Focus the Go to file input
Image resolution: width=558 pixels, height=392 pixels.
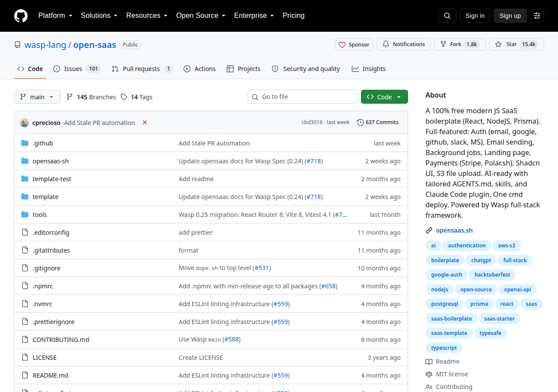[x=303, y=97]
